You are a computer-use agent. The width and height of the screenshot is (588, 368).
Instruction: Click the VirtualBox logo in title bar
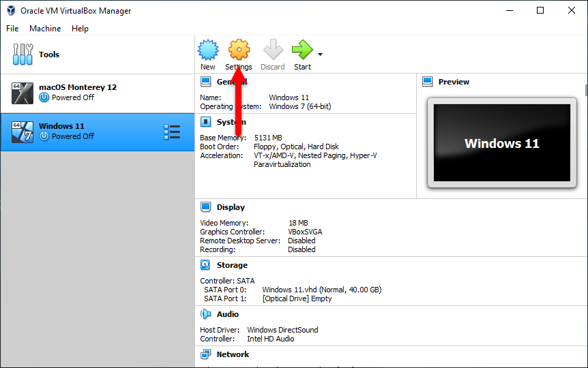(x=11, y=10)
